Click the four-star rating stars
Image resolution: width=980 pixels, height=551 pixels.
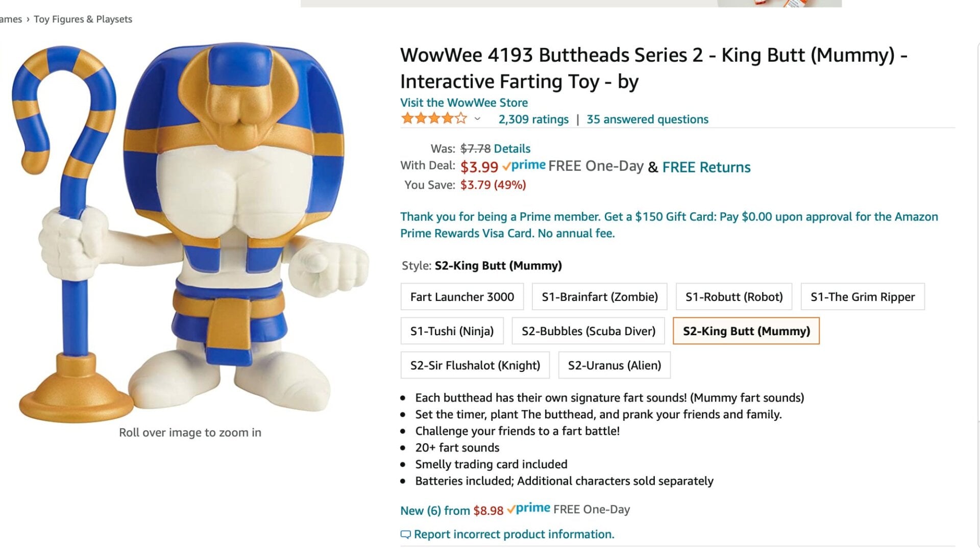[434, 118]
